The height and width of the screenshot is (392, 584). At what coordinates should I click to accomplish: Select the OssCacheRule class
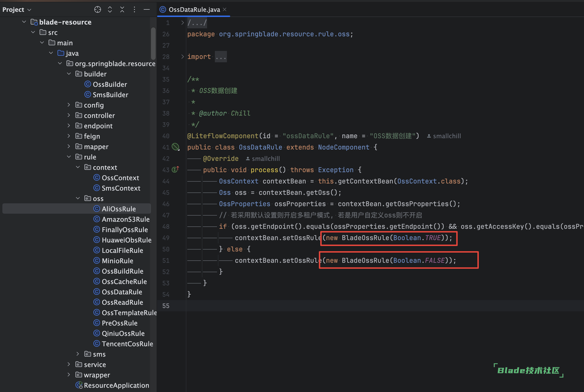[124, 281]
